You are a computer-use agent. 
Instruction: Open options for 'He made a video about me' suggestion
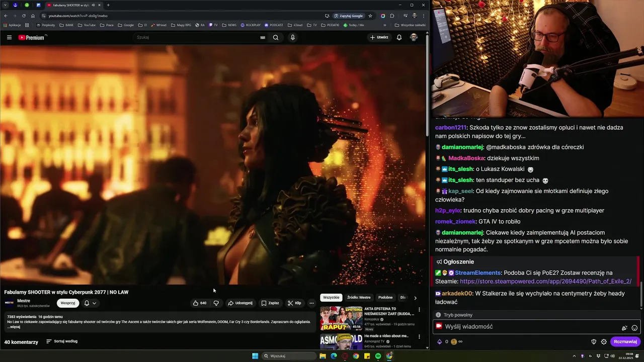coord(419,337)
